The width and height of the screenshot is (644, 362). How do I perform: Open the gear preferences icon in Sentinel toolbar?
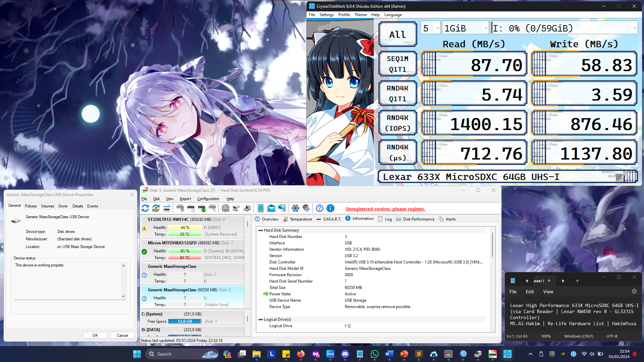click(x=296, y=208)
